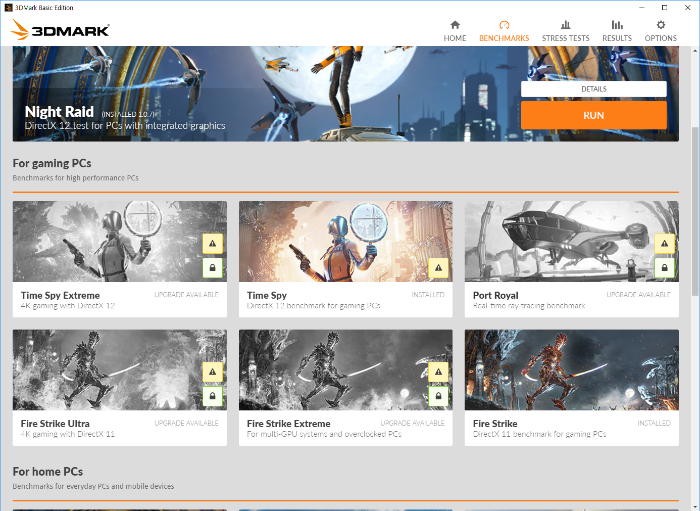700x511 pixels.
Task: Click warning icon on Fire Strike Ultra
Action: click(212, 372)
